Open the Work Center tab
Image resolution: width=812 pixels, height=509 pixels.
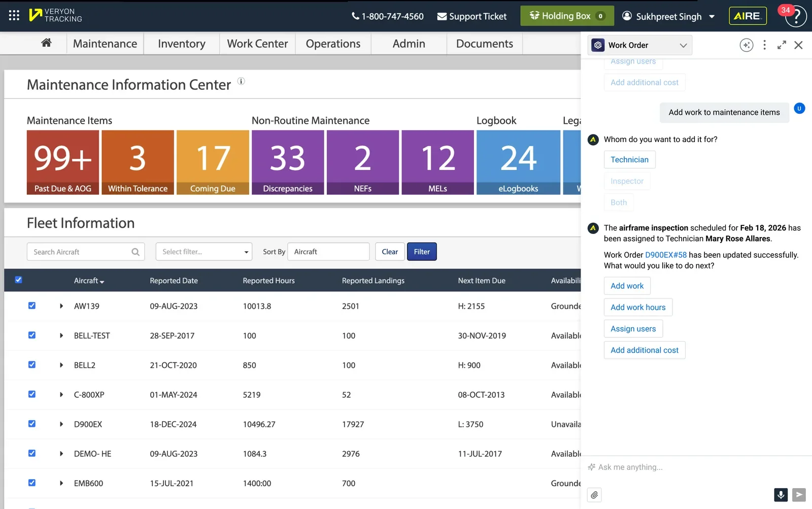(x=257, y=44)
